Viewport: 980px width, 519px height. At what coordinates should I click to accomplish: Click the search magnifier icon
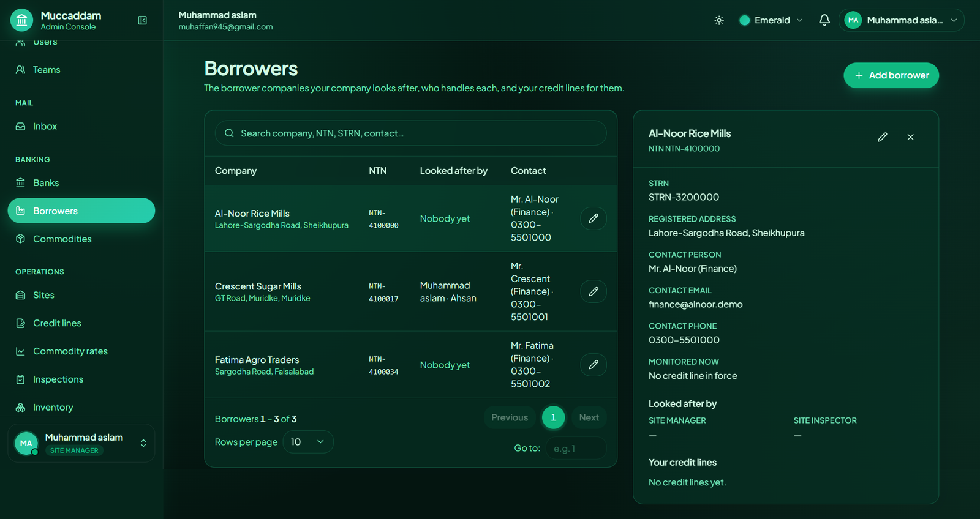(x=229, y=133)
